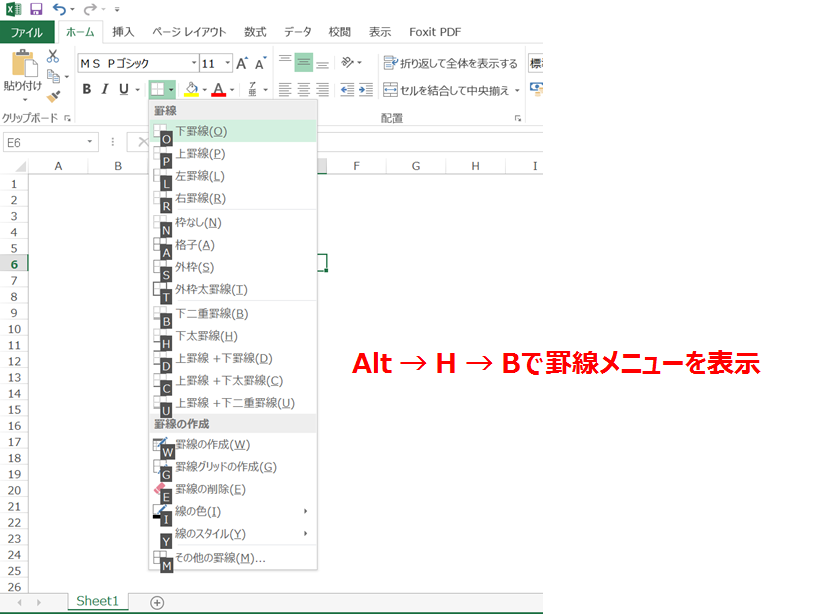Select 下二重罫線(B) menu item
This screenshot has height=614, width=830.
tap(233, 313)
